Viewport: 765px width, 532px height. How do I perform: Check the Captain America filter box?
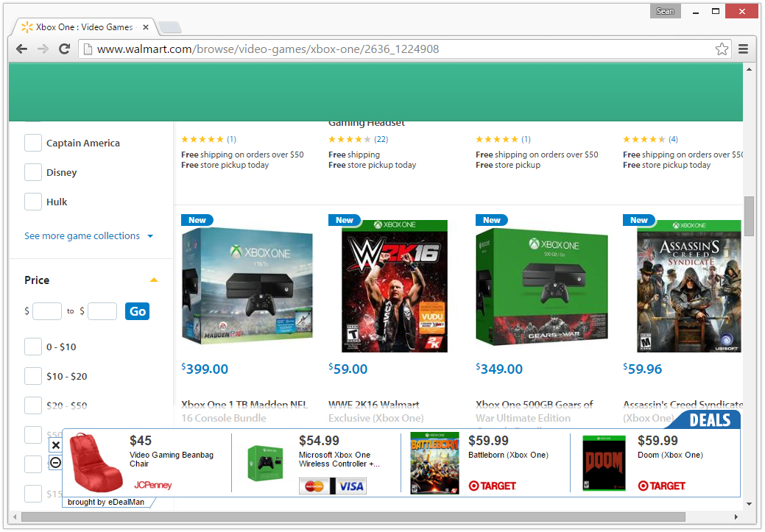33,143
